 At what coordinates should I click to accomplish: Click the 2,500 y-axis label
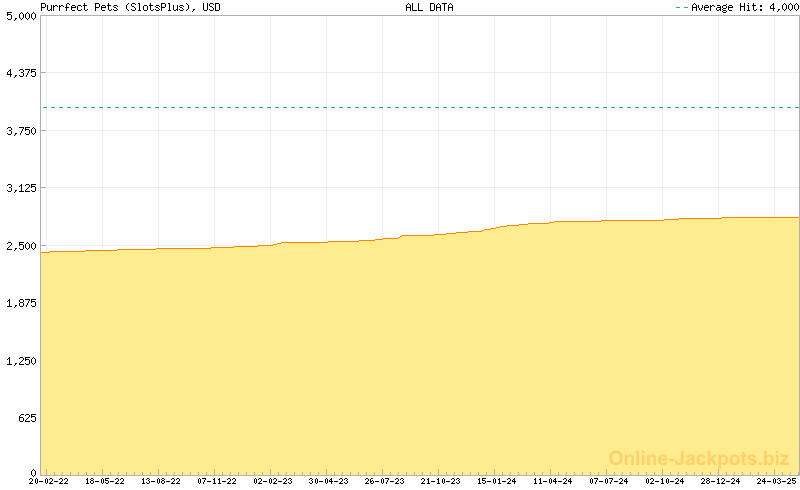click(x=20, y=246)
